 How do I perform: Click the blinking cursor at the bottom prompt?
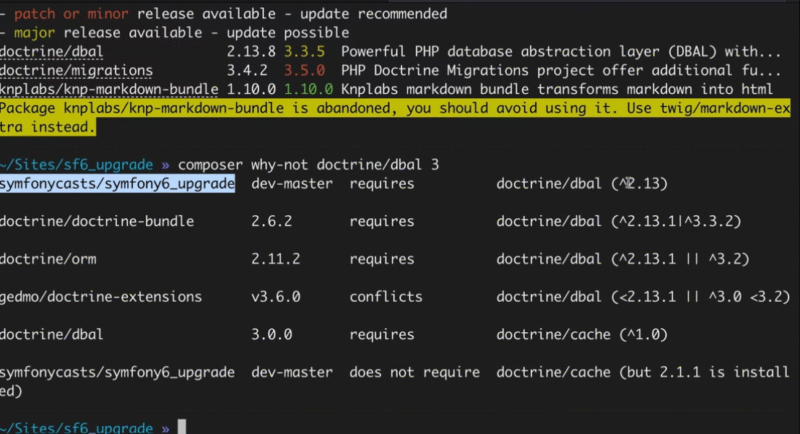pos(181,428)
